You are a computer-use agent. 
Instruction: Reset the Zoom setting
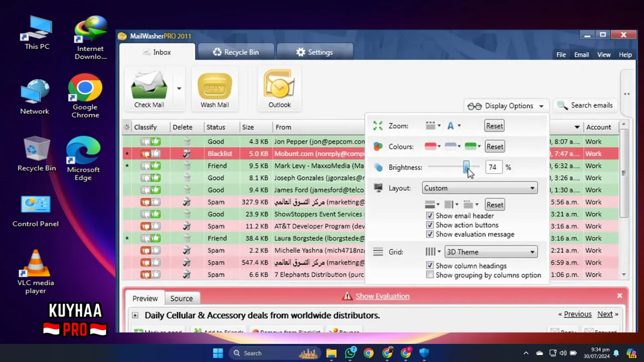(495, 126)
